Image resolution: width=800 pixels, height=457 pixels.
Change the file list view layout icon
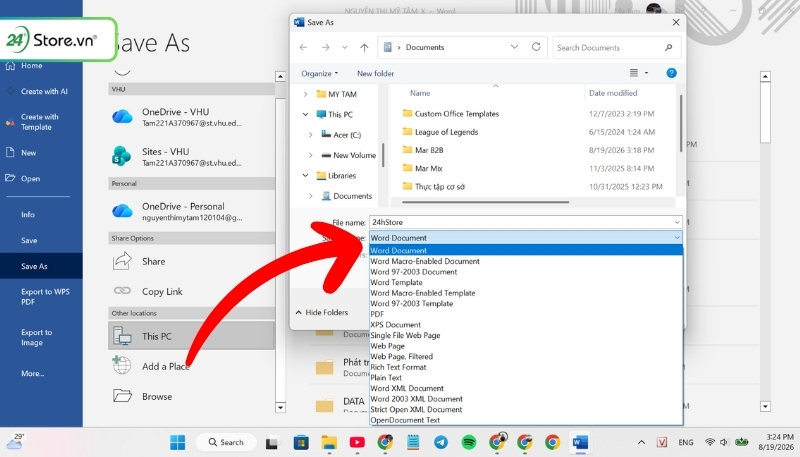coord(634,73)
